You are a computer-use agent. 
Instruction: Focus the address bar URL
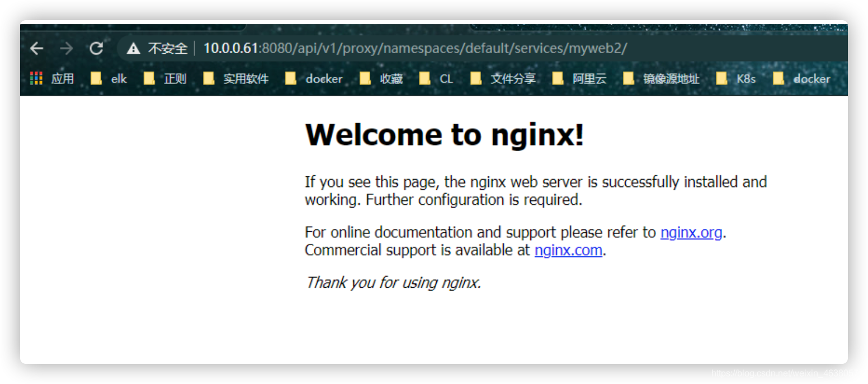point(415,49)
